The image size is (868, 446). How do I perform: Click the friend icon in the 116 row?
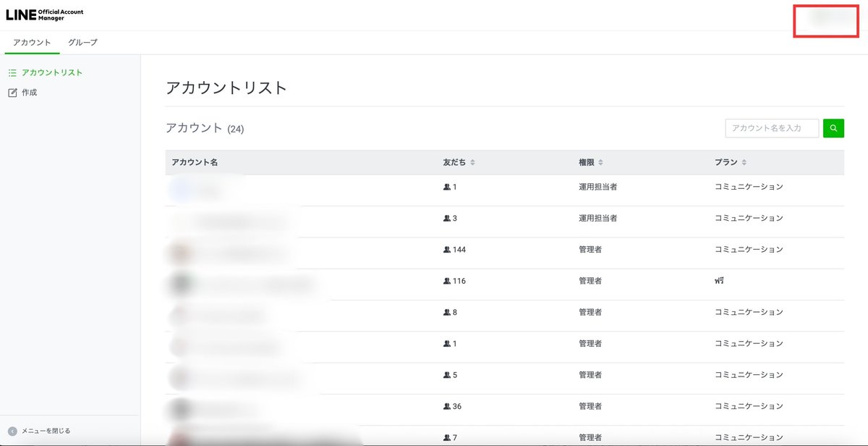447,281
